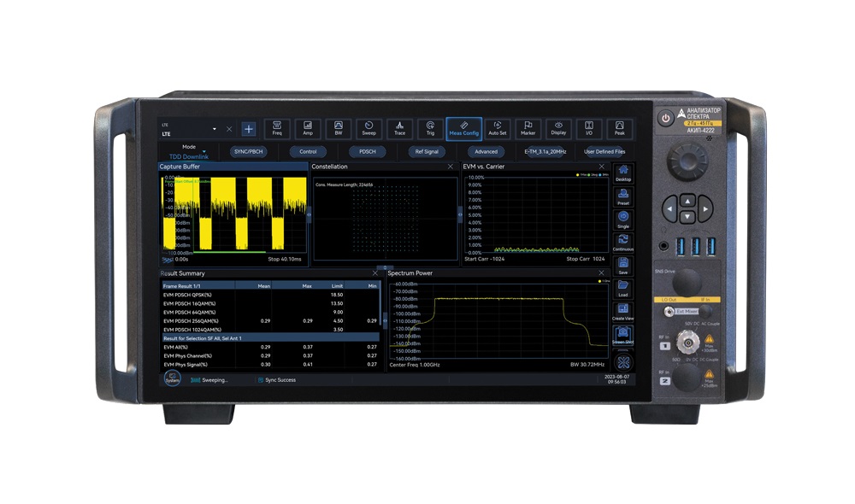Screen dimensions: 855x504
Task: Toggle the Sync Success indicator checkbox
Action: 261,380
